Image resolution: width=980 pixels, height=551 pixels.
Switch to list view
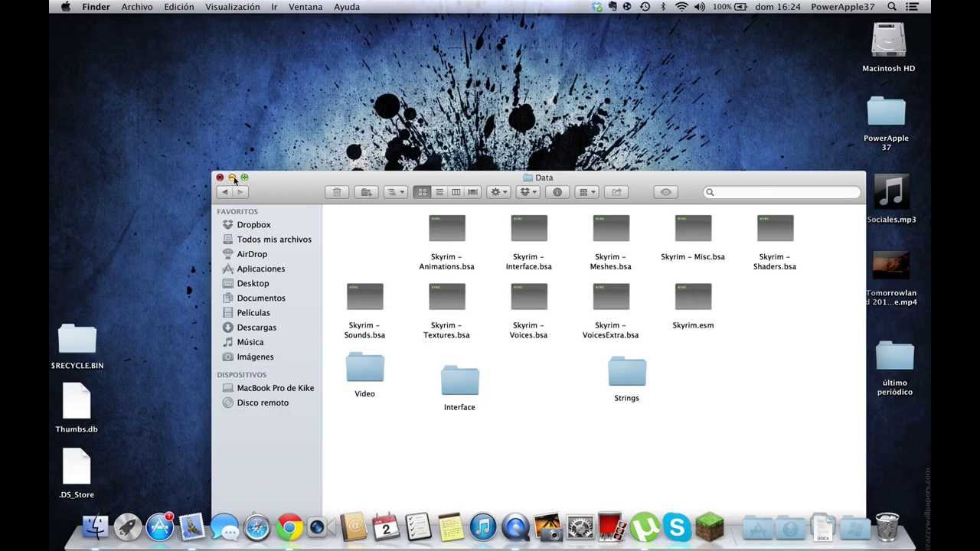pos(439,192)
